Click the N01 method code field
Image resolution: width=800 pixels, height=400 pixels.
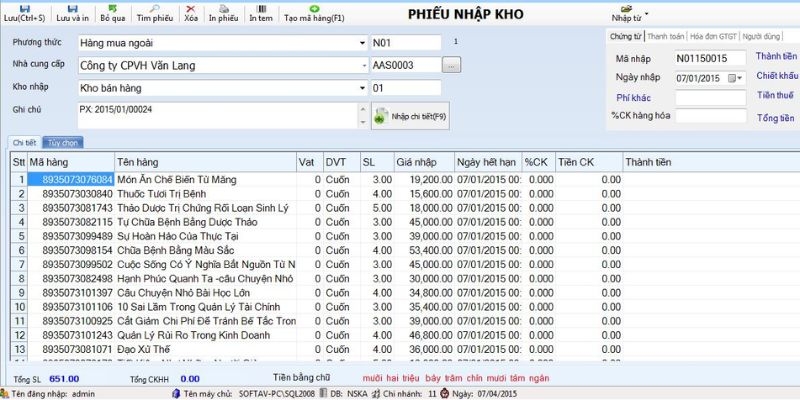click(406, 43)
